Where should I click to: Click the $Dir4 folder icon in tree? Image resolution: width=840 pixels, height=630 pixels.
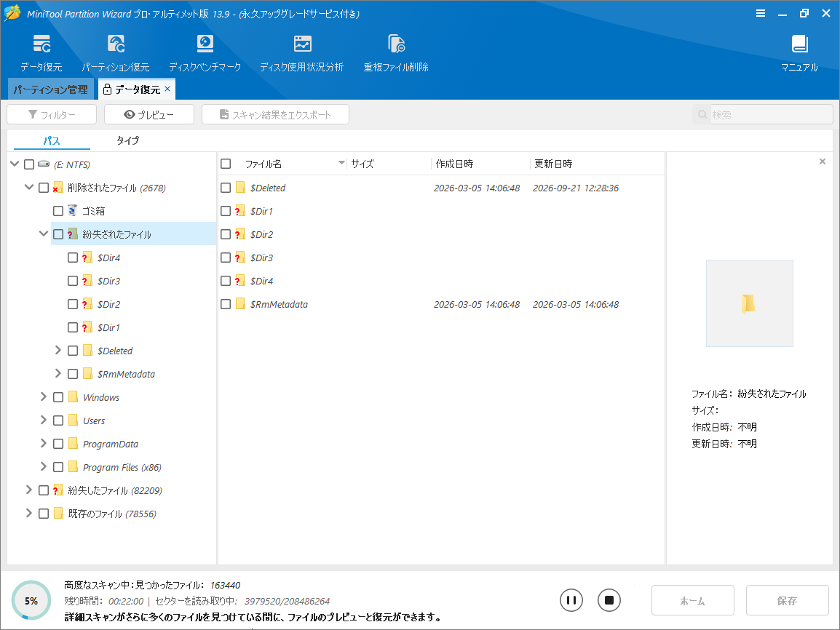tap(87, 257)
